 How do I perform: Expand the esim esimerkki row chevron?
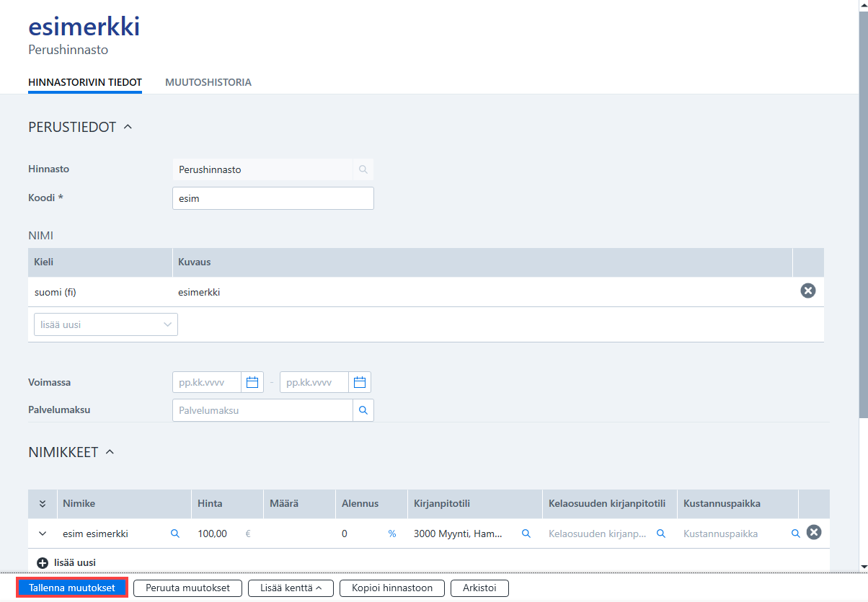(x=43, y=534)
